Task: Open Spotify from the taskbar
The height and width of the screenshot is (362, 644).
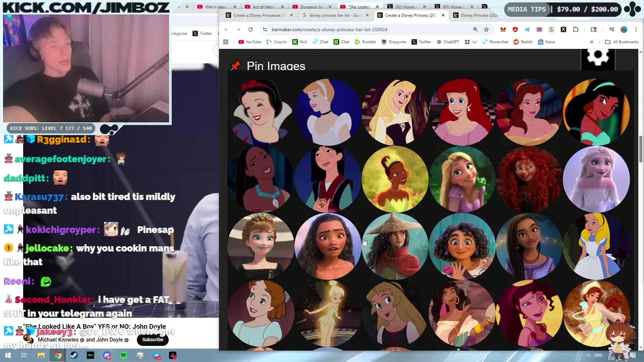Action: tap(123, 355)
